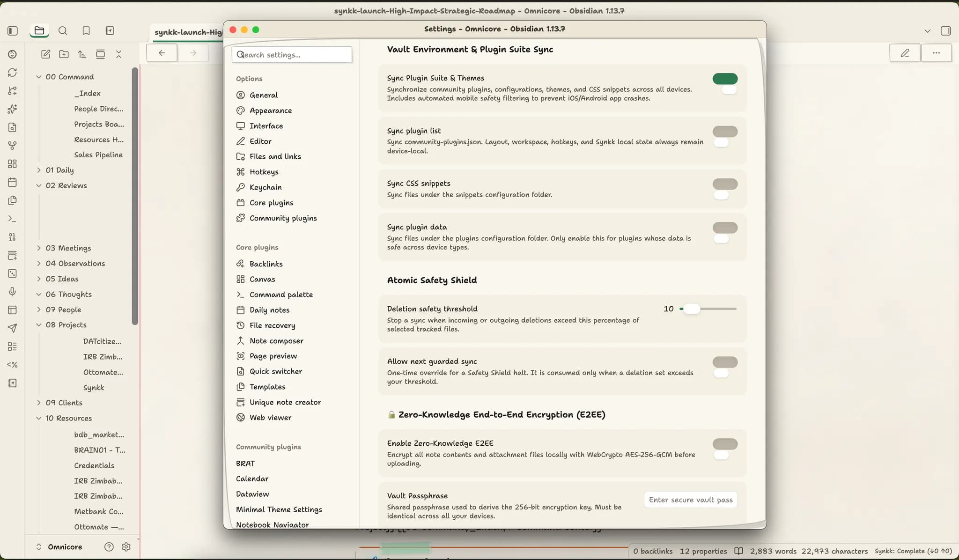The image size is (959, 560).
Task: Click Synkk: Complete status bar item
Action: tap(913, 551)
